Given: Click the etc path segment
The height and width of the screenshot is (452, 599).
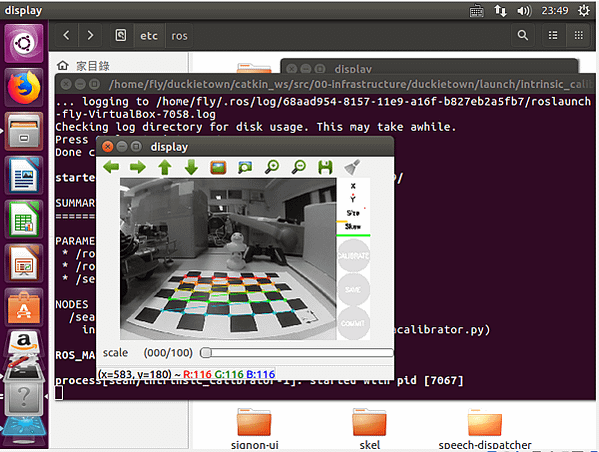Looking at the screenshot, I should point(149,36).
